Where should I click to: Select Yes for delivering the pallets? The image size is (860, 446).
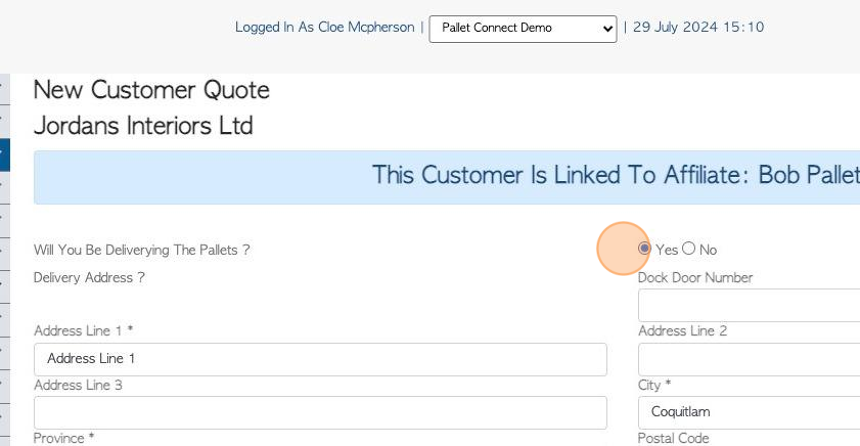(644, 249)
